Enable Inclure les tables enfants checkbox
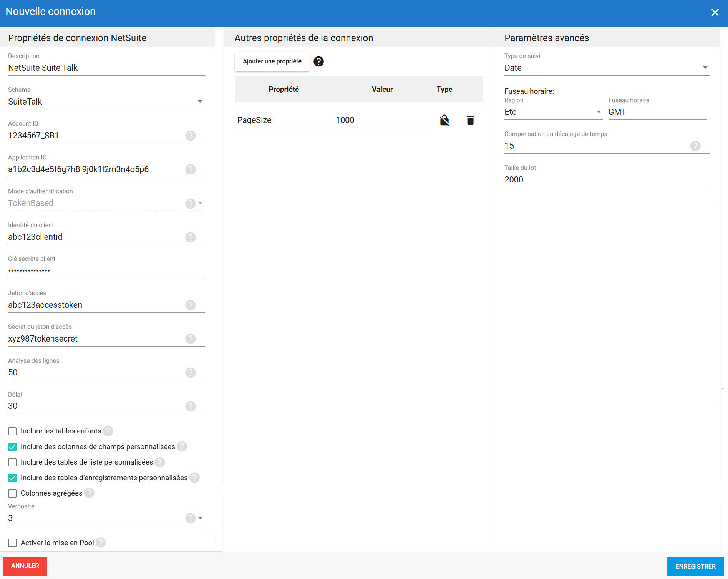Viewport: 728px width, 579px height. [12, 431]
